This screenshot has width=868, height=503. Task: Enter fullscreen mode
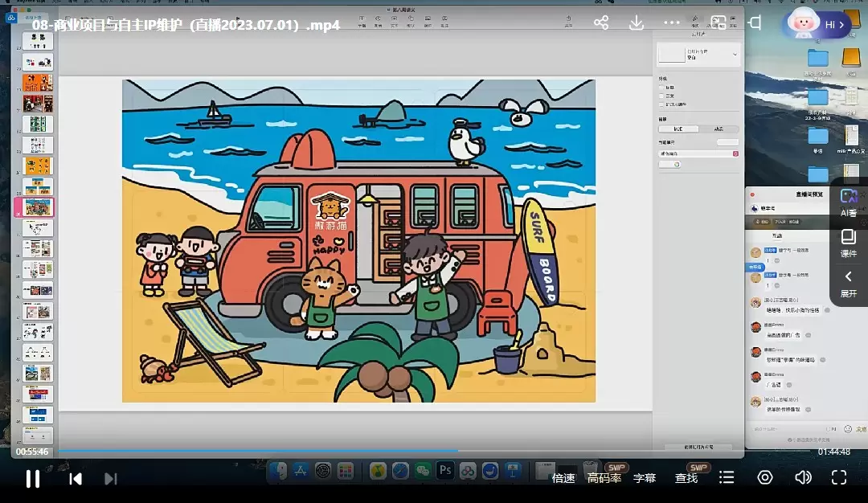[839, 478]
